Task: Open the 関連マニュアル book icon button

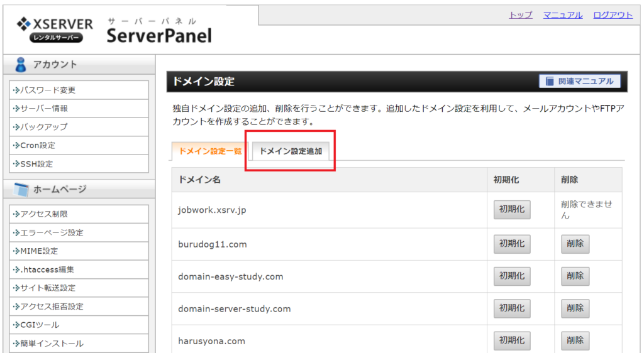Action: point(579,81)
